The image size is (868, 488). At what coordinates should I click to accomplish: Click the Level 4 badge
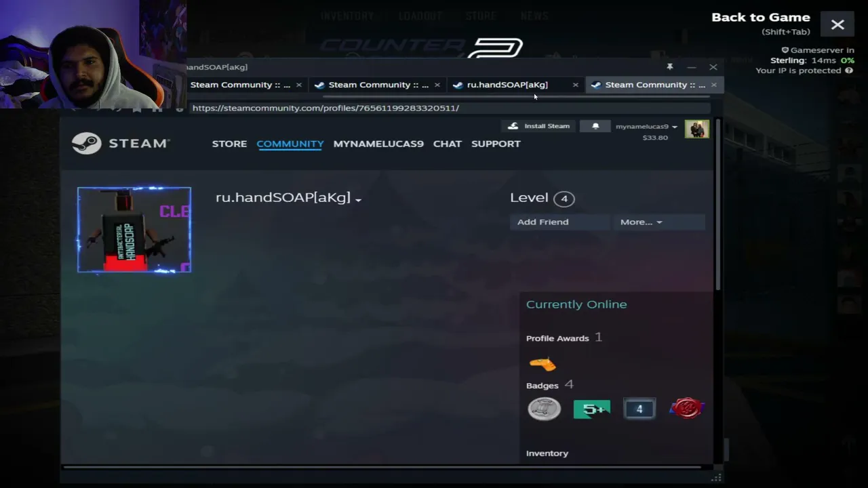[x=564, y=199]
